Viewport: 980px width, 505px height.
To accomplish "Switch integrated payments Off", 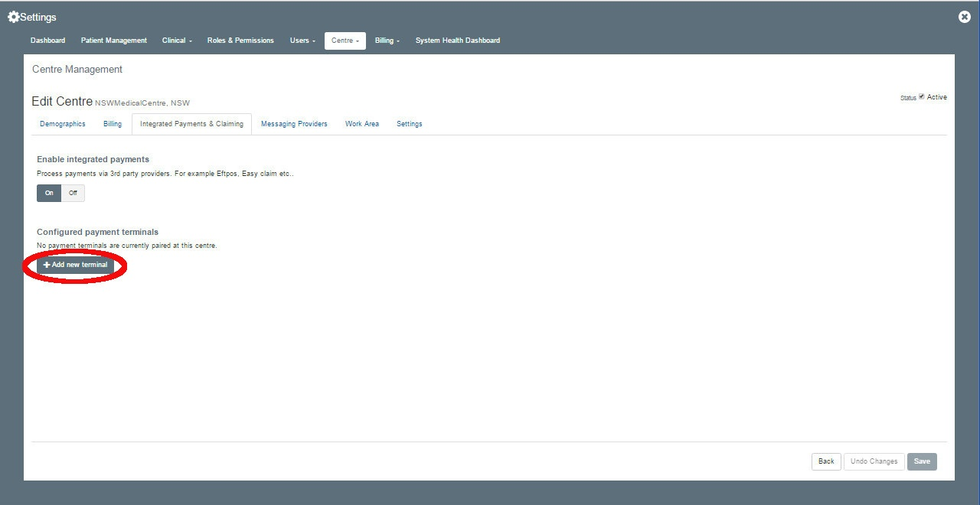I will tap(73, 193).
